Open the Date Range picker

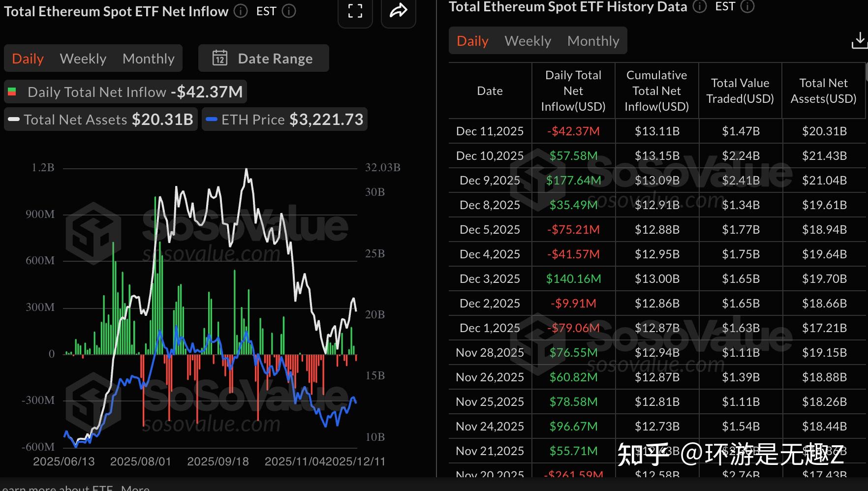[x=264, y=59]
